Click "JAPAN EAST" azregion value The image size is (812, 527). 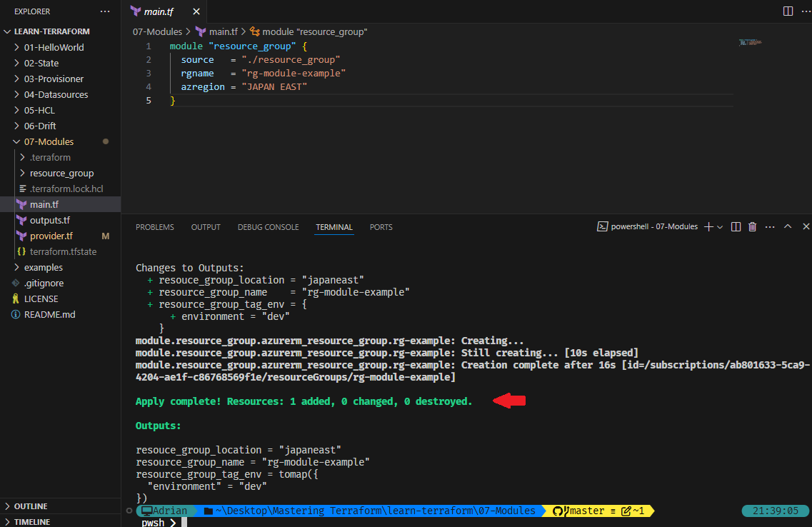tap(274, 87)
